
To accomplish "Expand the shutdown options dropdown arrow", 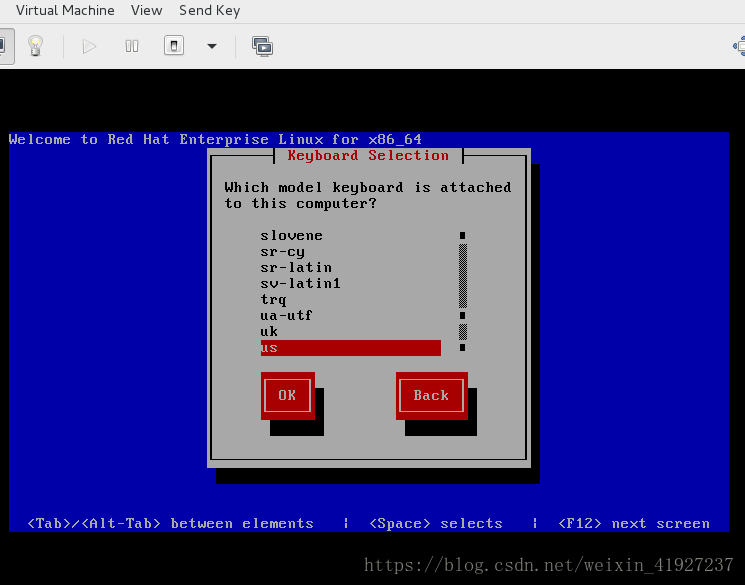I will point(212,46).
